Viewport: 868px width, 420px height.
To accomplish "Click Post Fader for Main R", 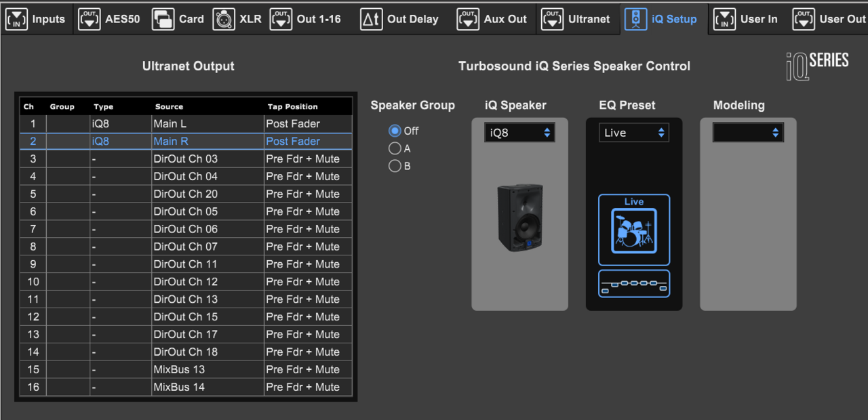I will click(308, 142).
